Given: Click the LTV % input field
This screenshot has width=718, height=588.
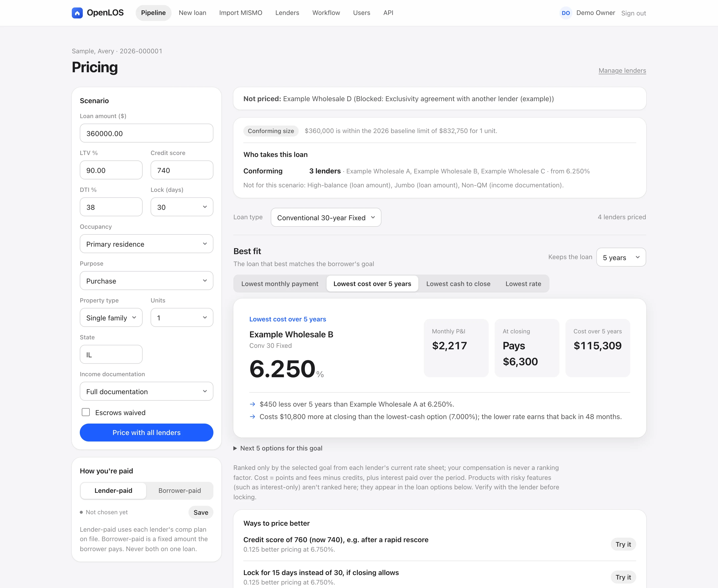Looking at the screenshot, I should 111,170.
